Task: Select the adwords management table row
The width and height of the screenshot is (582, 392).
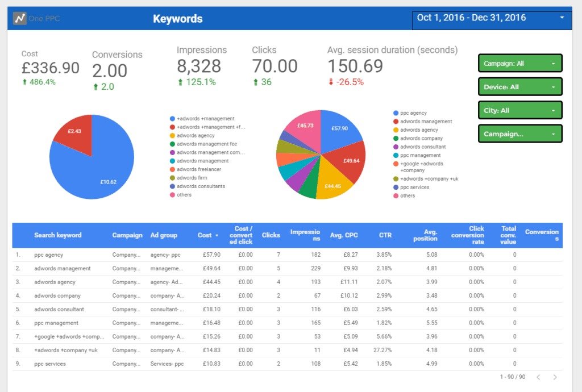Action: (62, 268)
